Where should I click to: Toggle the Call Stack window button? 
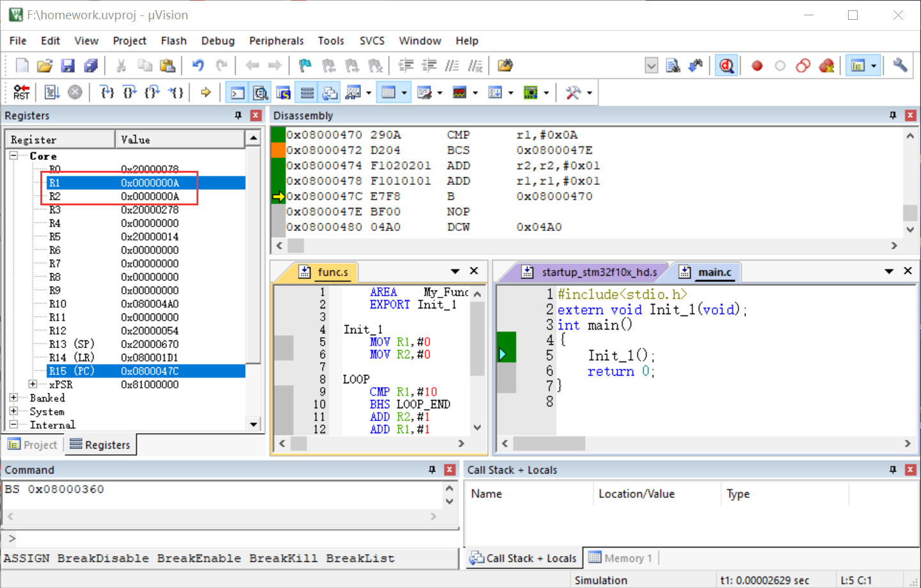click(x=330, y=92)
